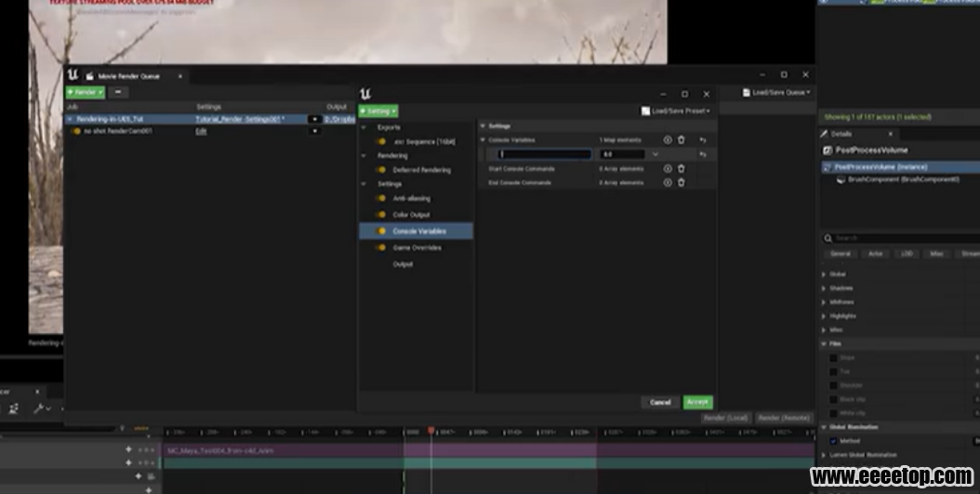This screenshot has width=980, height=494.
Task: Enable the Toe checkbox under Film
Action: click(833, 371)
